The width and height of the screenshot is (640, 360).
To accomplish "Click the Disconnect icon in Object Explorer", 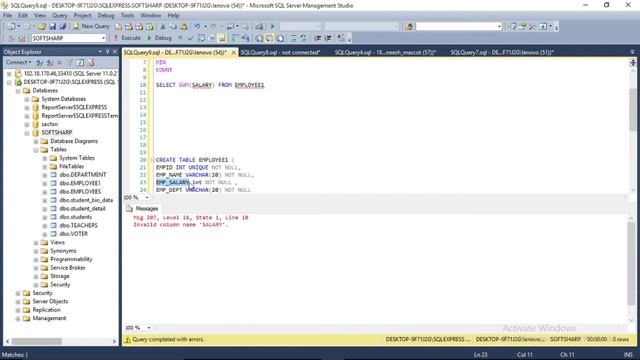I will [49, 62].
